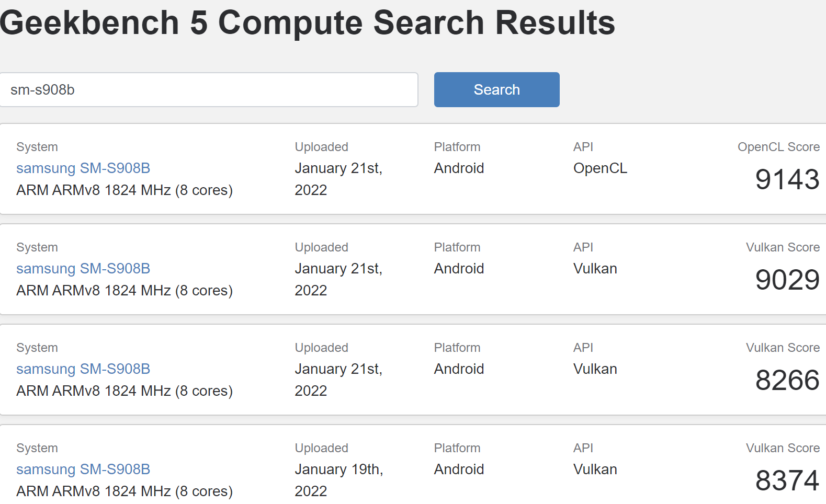Click the search box containing sm-s908b
The height and width of the screenshot is (504, 826).
(x=208, y=90)
